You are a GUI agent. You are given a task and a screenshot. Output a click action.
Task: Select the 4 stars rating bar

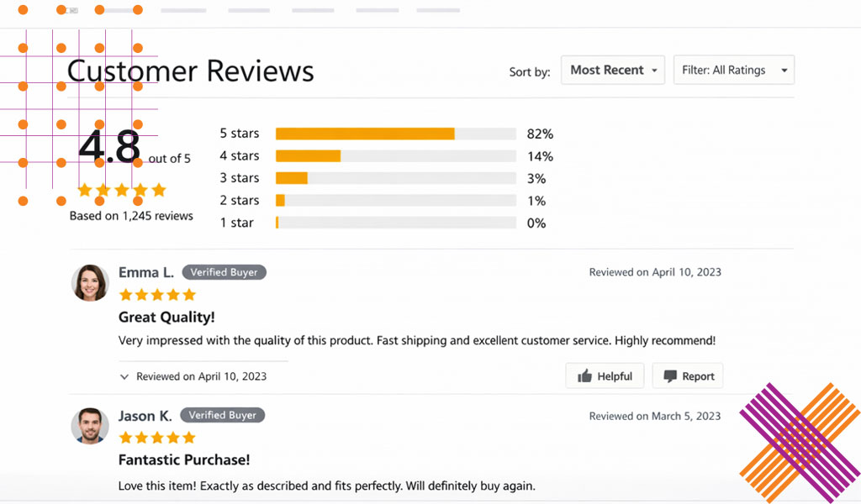click(x=395, y=156)
